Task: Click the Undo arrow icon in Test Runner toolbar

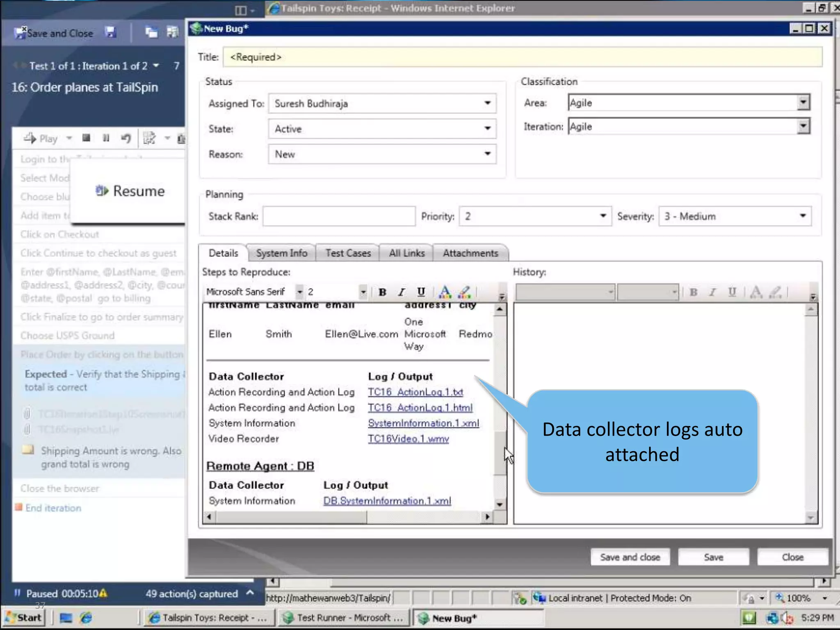Action: (x=126, y=138)
